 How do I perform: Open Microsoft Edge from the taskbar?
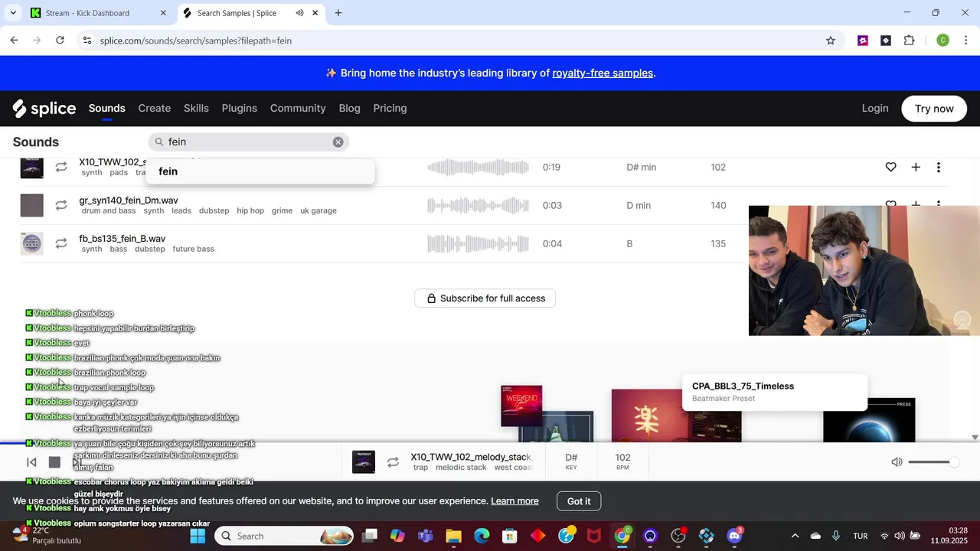(482, 536)
